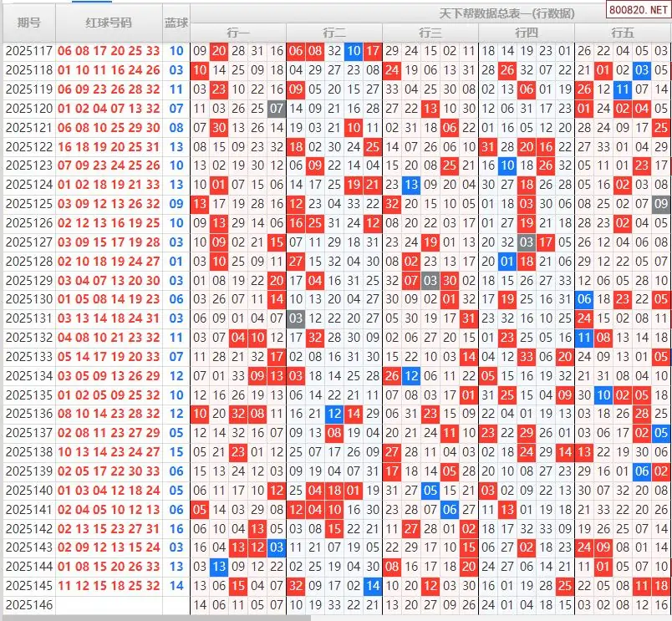Select issue number 2025125
This screenshot has height=621, width=672.
coord(28,204)
